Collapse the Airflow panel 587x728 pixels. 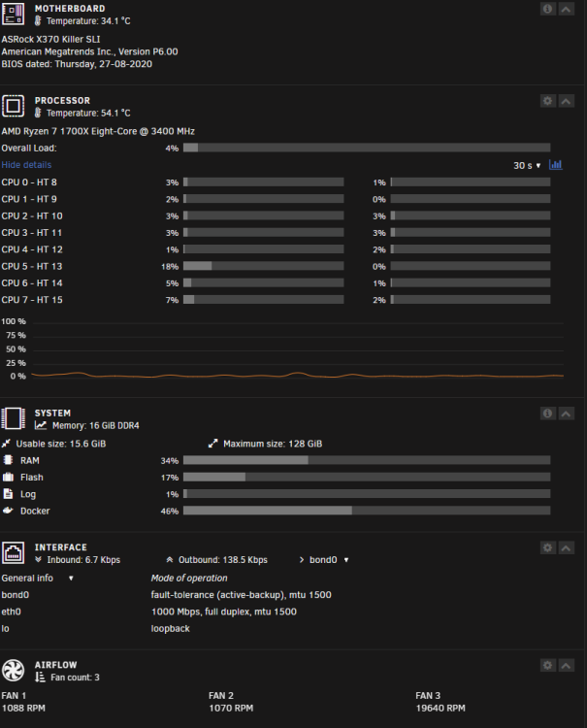(x=566, y=665)
